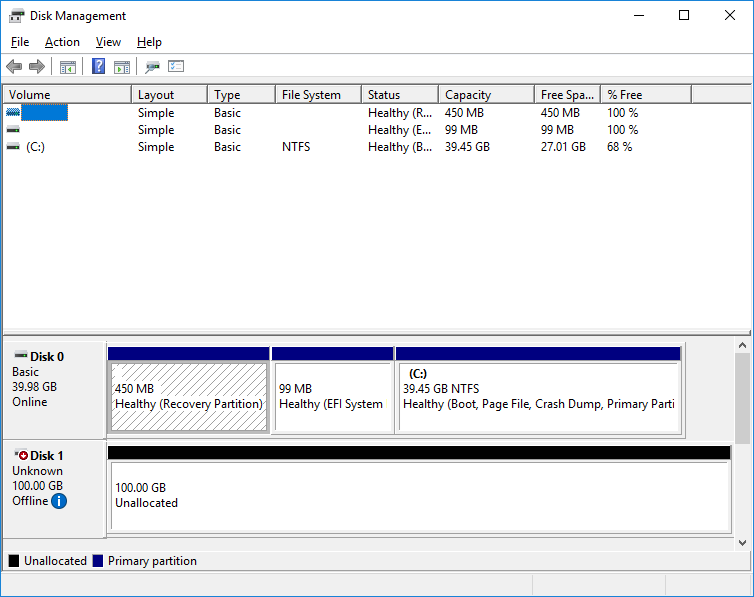Click the 27.01 GB free space cell
The image size is (754, 597).
pos(563,147)
